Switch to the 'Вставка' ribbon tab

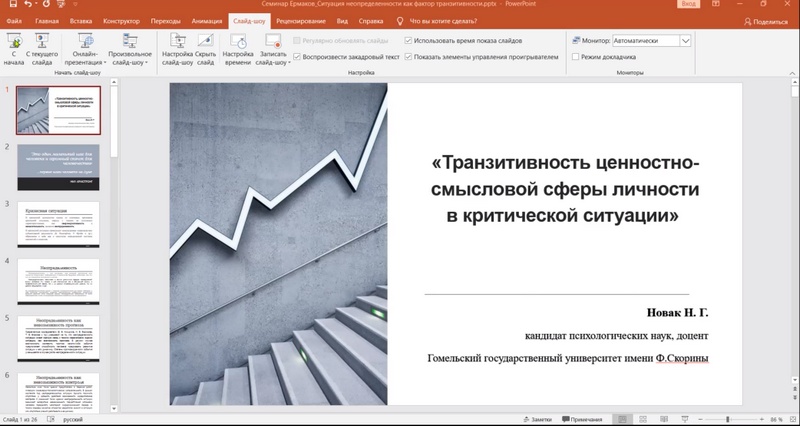[81, 20]
